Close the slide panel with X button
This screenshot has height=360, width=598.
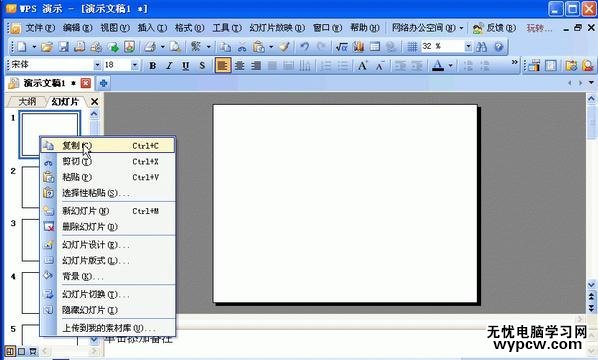[x=94, y=101]
